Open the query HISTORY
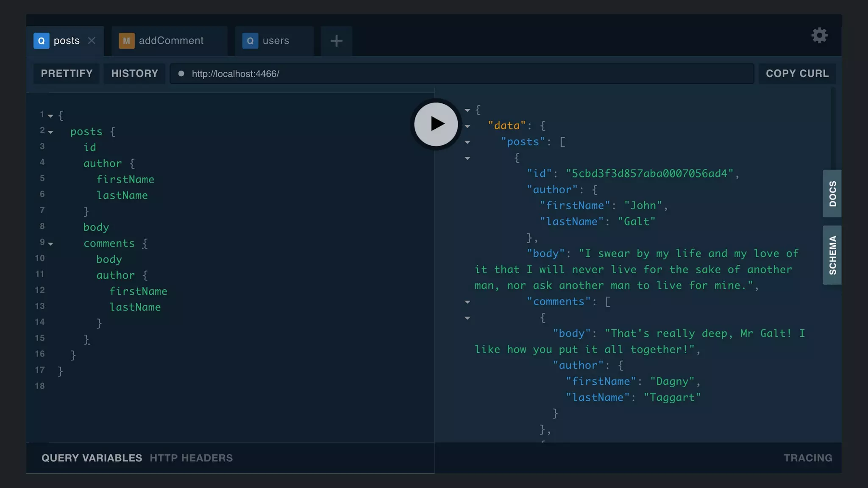Screen dimensions: 868x488 click(134, 74)
